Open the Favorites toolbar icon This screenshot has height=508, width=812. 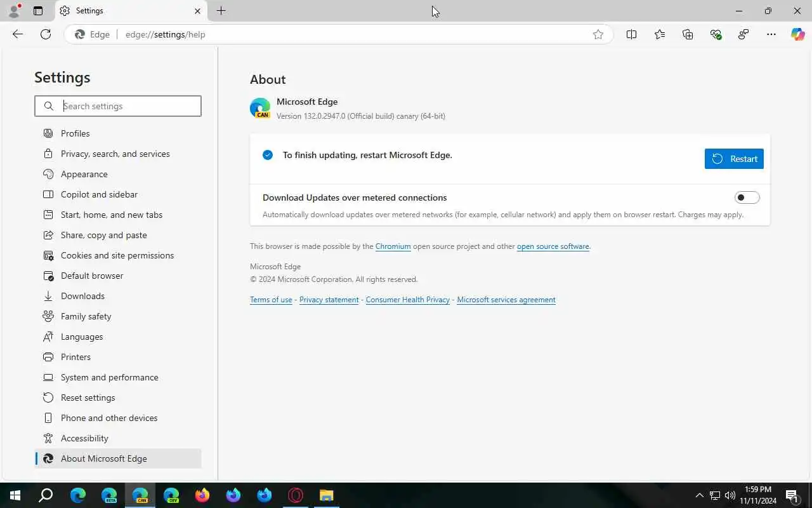point(660,34)
